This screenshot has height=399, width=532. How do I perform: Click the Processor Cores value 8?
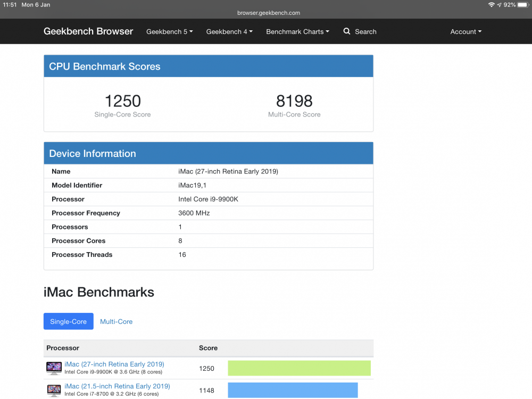click(x=180, y=240)
